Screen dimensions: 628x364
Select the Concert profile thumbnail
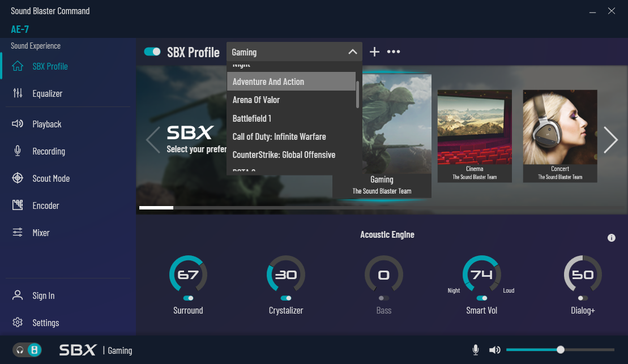point(559,136)
